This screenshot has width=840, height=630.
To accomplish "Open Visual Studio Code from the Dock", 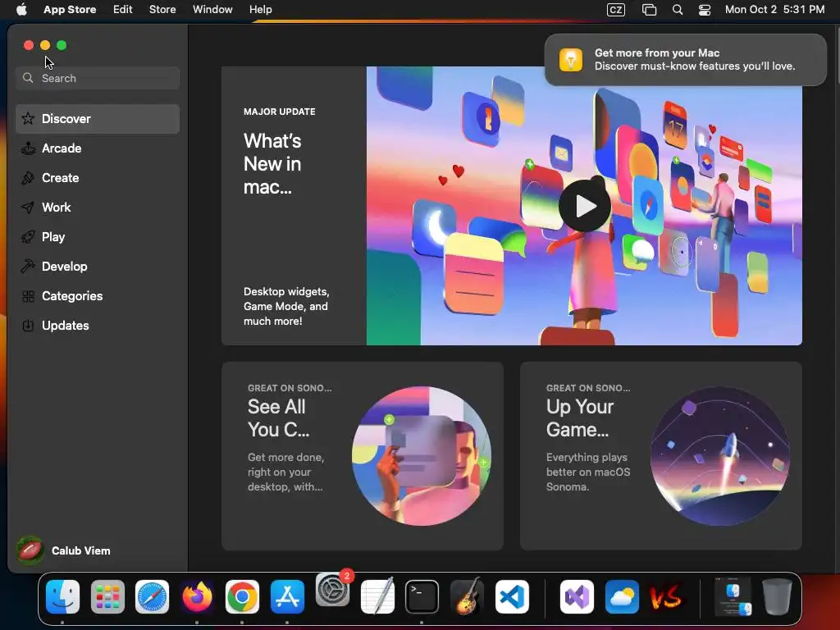I will [512, 597].
